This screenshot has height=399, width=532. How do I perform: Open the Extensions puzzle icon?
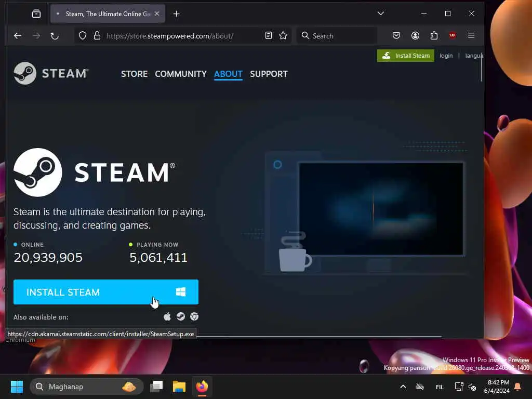click(x=434, y=36)
